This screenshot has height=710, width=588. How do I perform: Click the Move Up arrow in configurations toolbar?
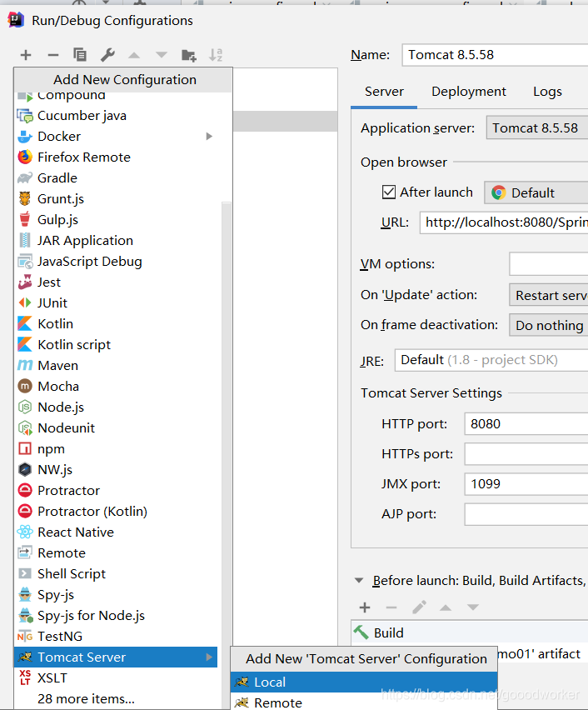pos(134,55)
